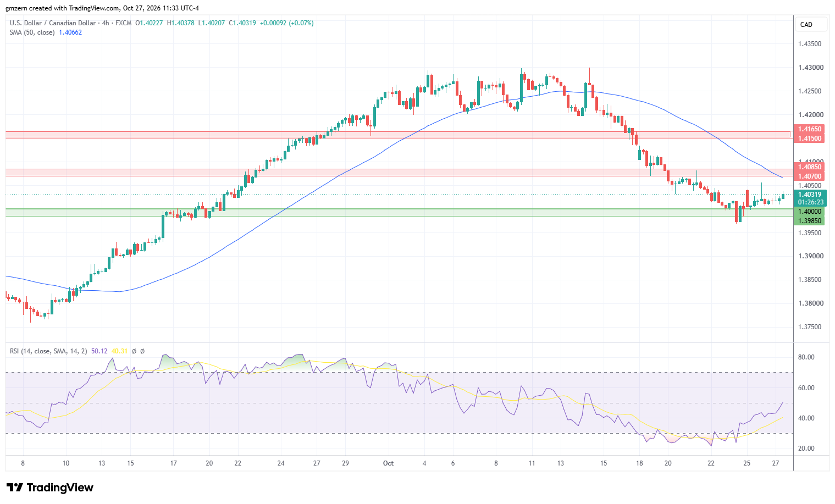Click the 29 label on the date axis
835x504 pixels.
(x=345, y=463)
